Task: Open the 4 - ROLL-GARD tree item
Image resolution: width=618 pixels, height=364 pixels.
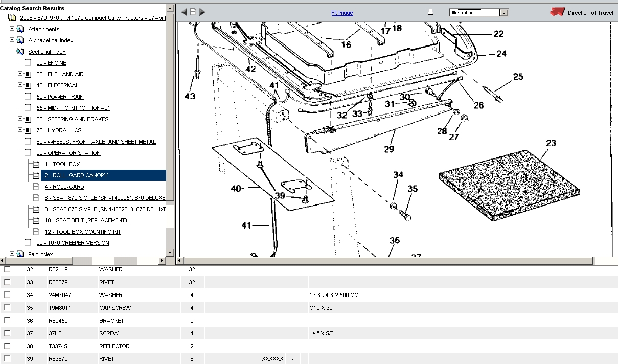Action: (64, 187)
